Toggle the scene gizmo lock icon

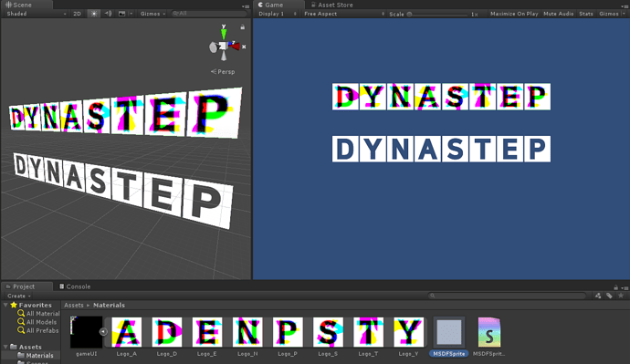click(x=242, y=26)
